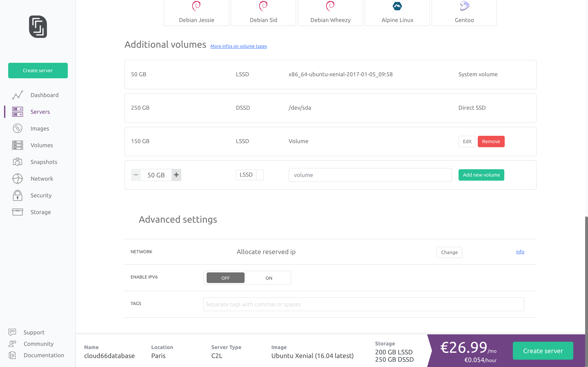
Task: Click Change for the reserved IP
Action: [x=449, y=252]
